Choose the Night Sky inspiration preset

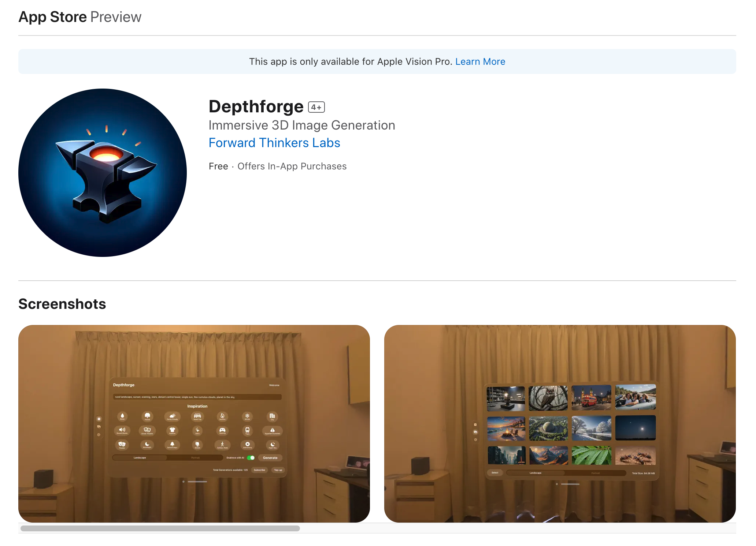[x=273, y=445]
